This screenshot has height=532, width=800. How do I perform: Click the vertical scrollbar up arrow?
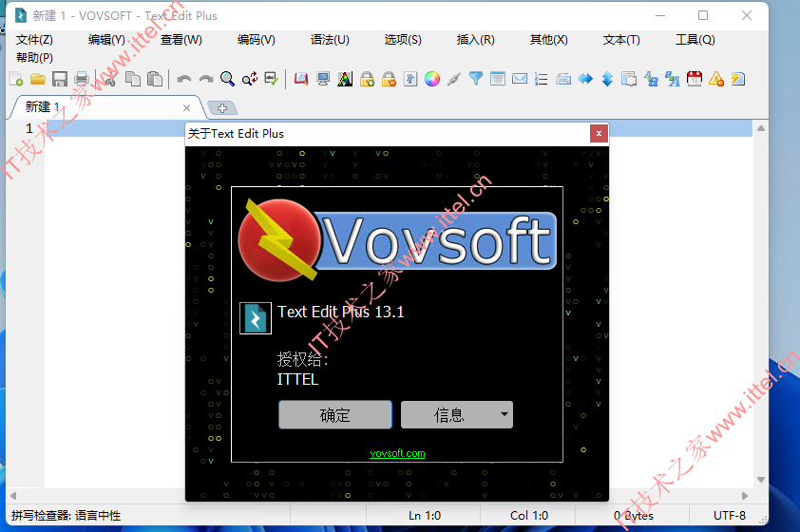point(761,128)
